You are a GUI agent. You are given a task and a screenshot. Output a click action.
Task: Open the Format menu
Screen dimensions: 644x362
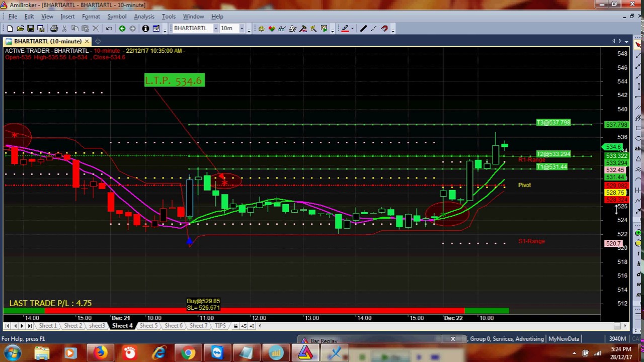coord(91,17)
